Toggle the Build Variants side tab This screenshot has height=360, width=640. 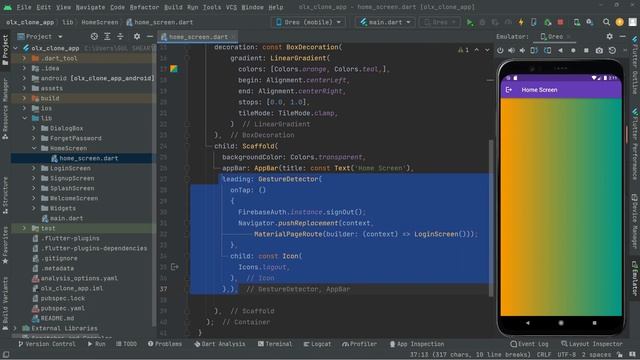coord(5,303)
